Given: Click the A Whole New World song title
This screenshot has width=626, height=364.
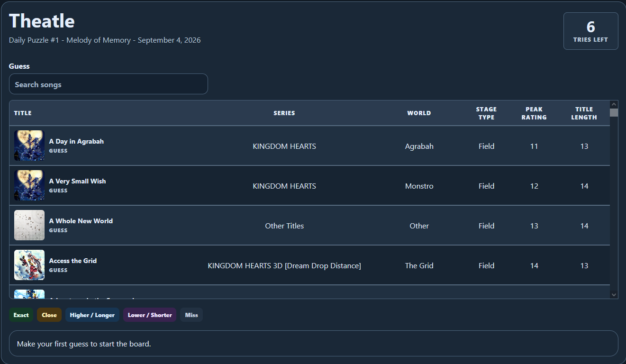Looking at the screenshot, I should pyautogui.click(x=81, y=221).
